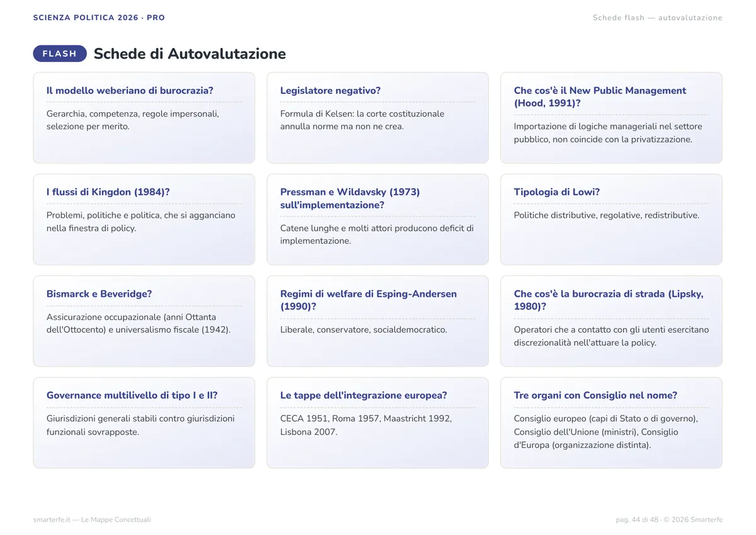Click the answer "Liberale, conservatore, socialdemocratico."
Image resolution: width=756 pixels, height=535 pixels.
tap(364, 330)
